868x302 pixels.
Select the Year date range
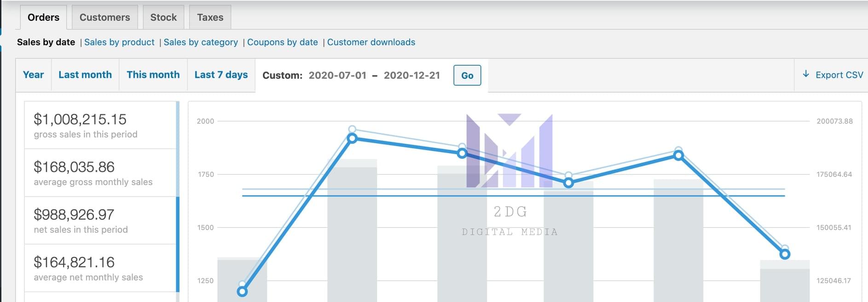[34, 75]
